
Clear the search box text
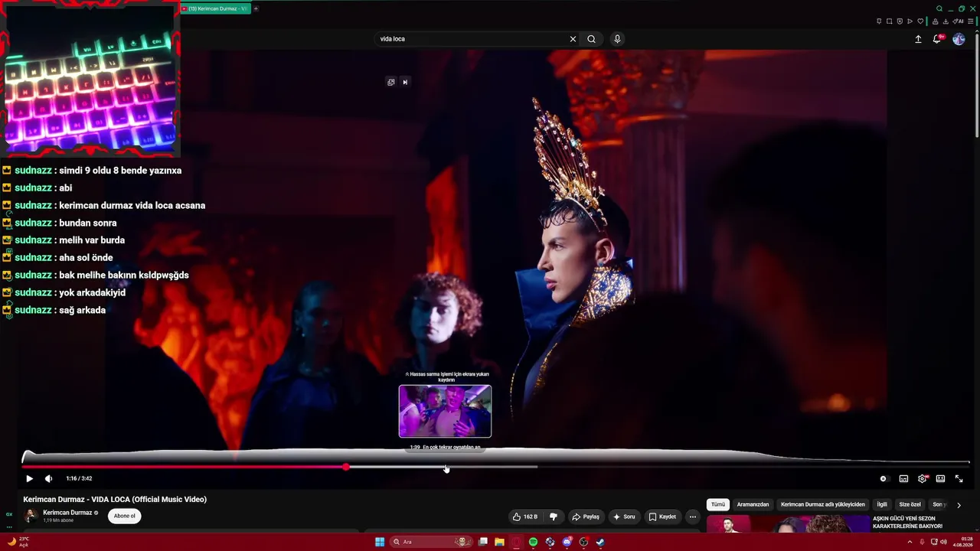coord(573,39)
